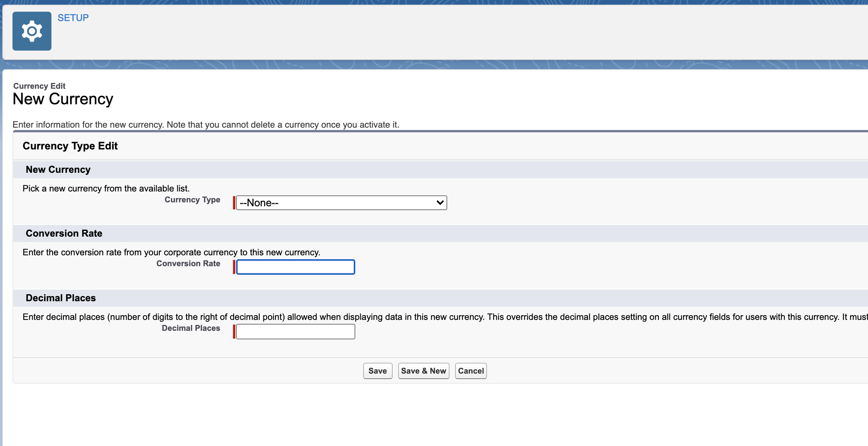The width and height of the screenshot is (868, 446).
Task: Click the Currency Edit subtitle text
Action: 39,86
